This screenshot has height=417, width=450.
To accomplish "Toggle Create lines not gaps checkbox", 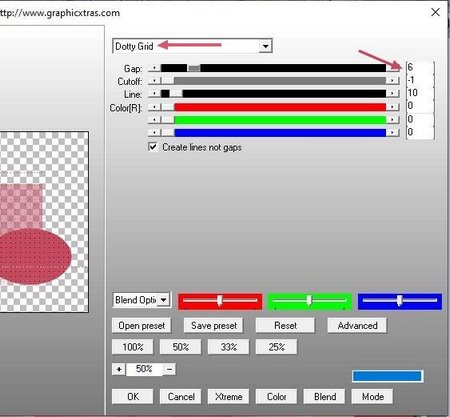I will [x=153, y=147].
